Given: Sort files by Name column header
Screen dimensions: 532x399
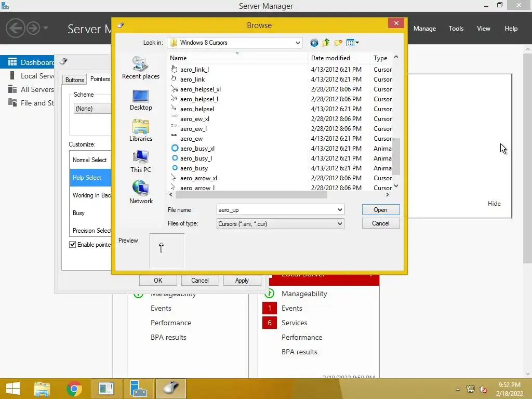Looking at the screenshot, I should point(237,58).
